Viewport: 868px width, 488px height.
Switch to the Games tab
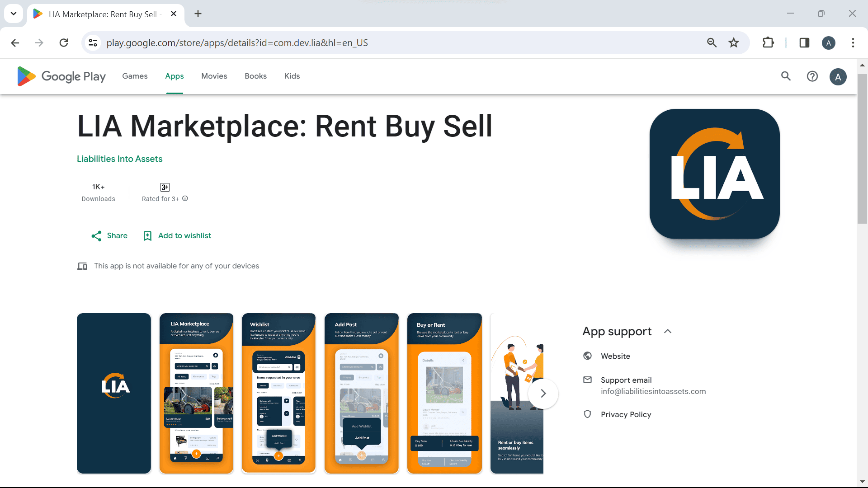[x=134, y=76]
